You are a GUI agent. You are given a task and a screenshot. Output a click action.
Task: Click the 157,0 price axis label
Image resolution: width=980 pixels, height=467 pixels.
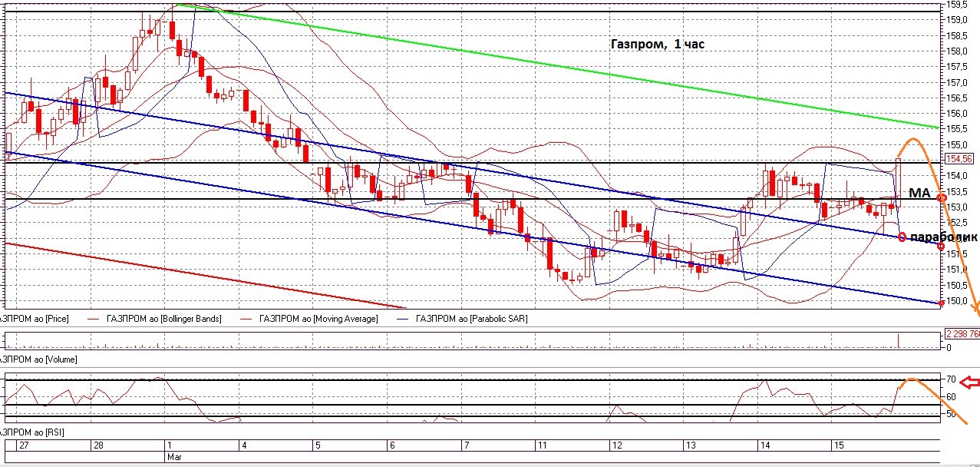point(956,82)
